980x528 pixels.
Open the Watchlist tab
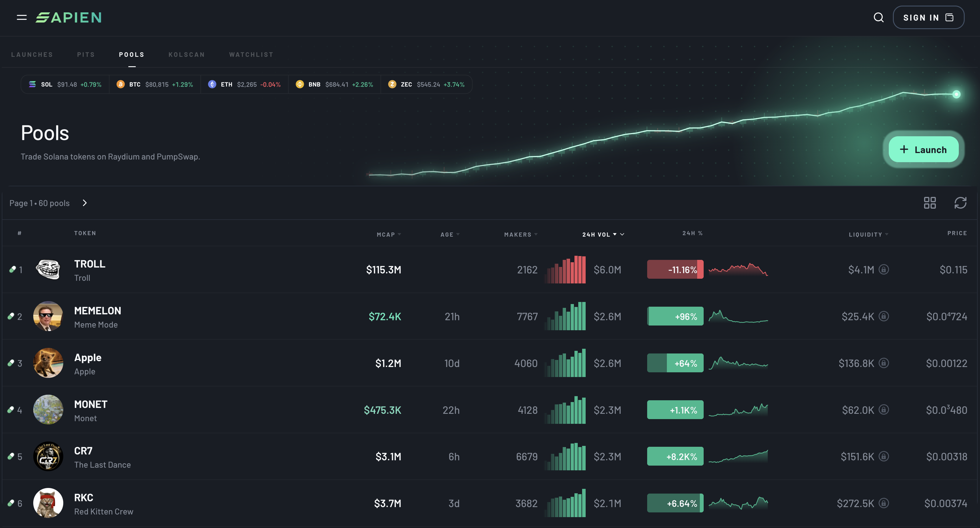point(251,54)
